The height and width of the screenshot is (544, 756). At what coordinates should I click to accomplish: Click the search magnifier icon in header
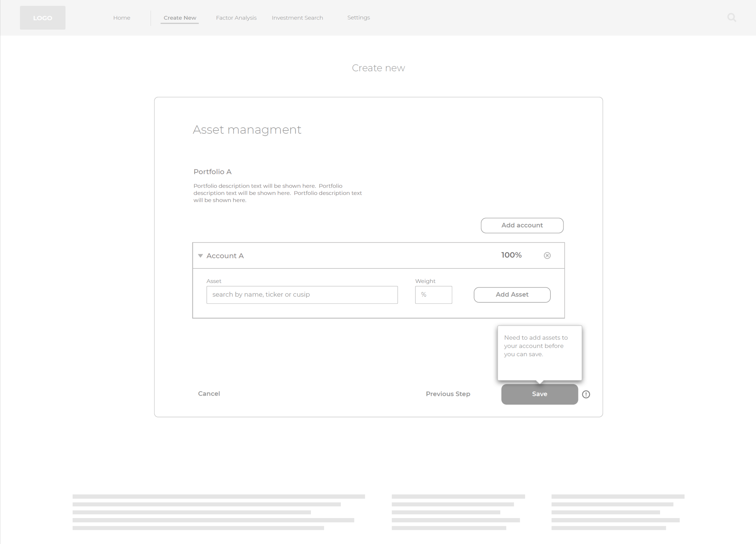tap(731, 17)
